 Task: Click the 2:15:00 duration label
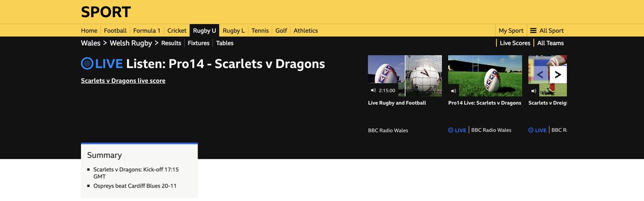387,91
